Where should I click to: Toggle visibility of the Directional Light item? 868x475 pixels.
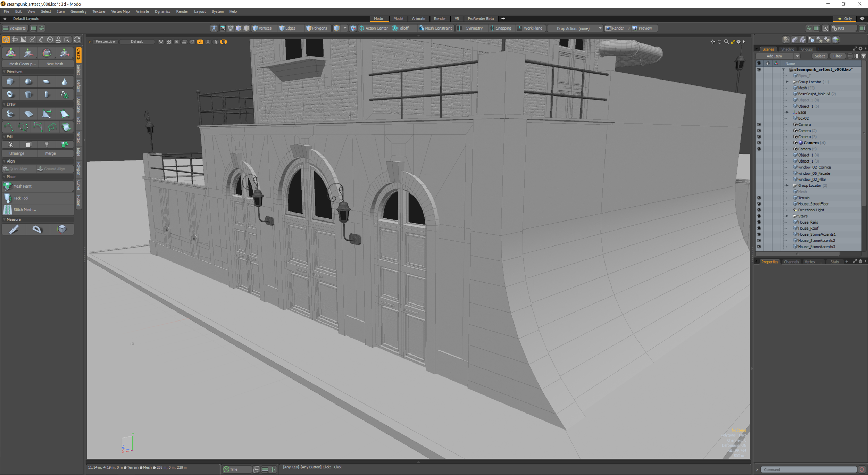(x=759, y=210)
